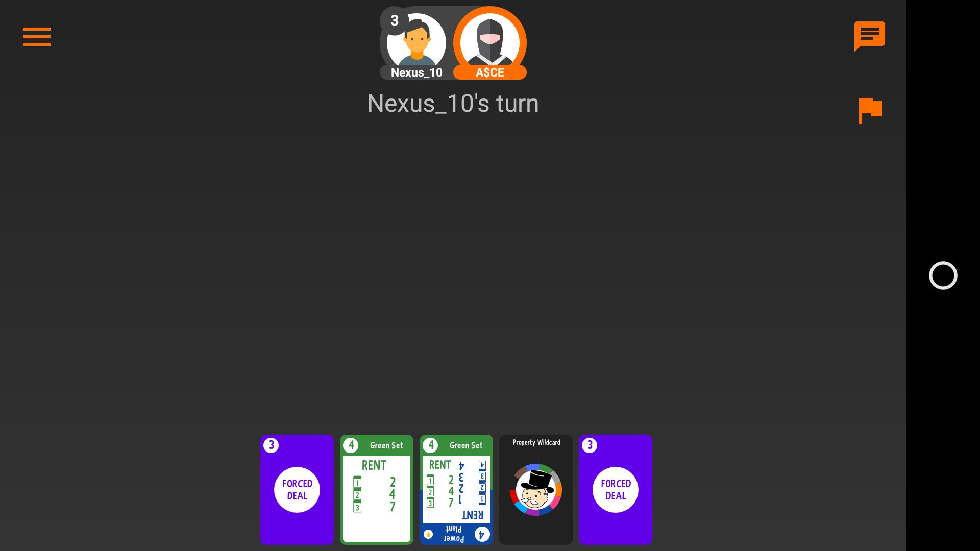Select the first Forced Deal card
Image resolution: width=980 pixels, height=551 pixels.
[x=297, y=490]
